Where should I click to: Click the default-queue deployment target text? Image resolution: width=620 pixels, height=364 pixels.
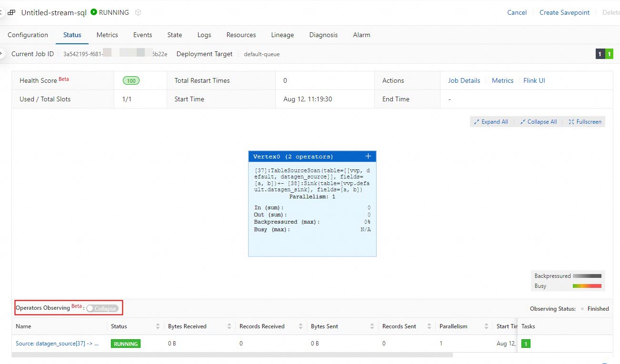(x=262, y=54)
